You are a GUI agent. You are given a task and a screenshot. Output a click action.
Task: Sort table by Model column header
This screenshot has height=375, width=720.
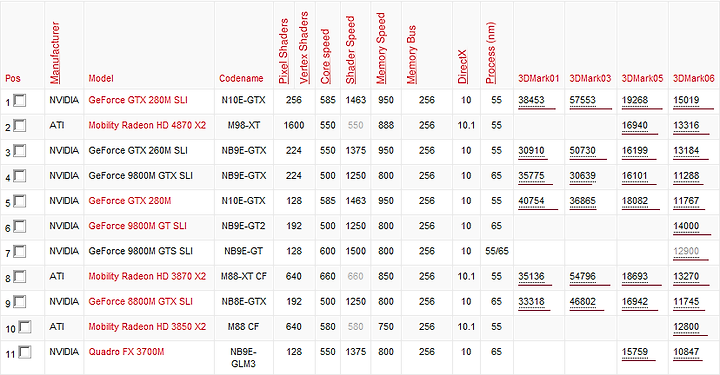tap(101, 78)
